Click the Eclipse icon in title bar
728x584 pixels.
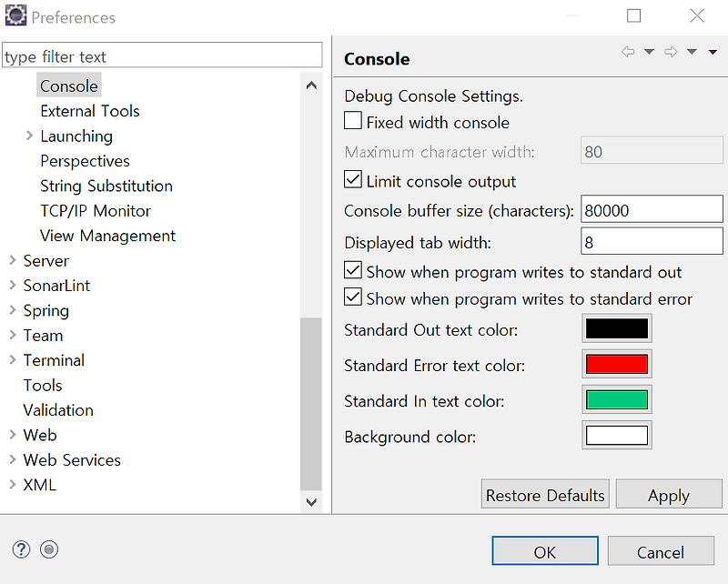tap(15, 16)
